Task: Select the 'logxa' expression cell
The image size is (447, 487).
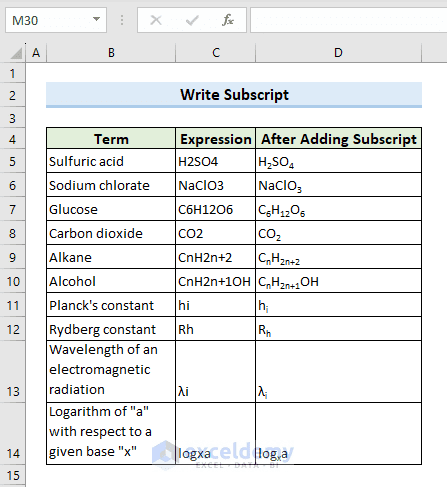Action: click(x=216, y=434)
